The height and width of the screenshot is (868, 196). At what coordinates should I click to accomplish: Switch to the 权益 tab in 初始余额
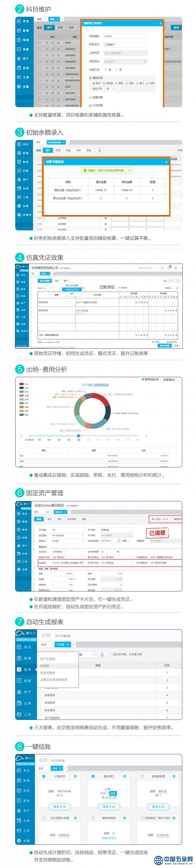(68, 150)
